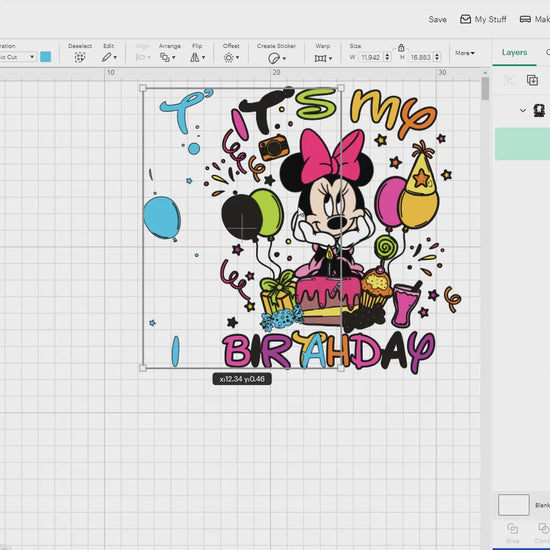
Task: Open the Offset tool
Action: click(229, 58)
